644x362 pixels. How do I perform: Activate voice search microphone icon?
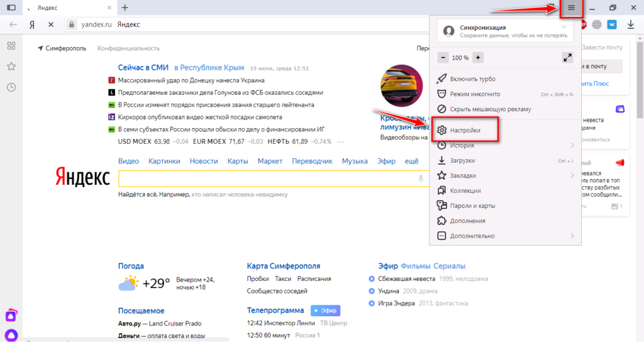(421, 178)
